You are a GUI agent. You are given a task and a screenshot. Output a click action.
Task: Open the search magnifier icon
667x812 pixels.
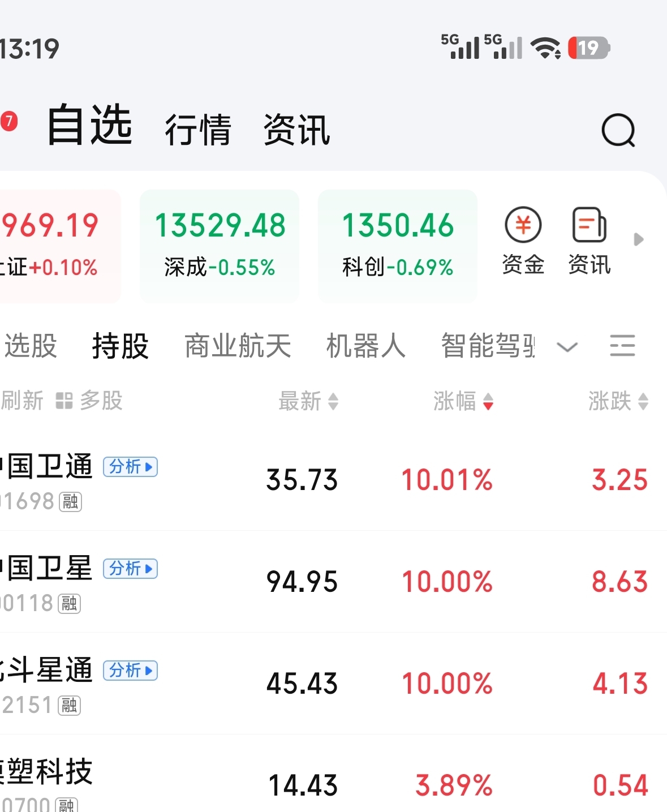[618, 130]
